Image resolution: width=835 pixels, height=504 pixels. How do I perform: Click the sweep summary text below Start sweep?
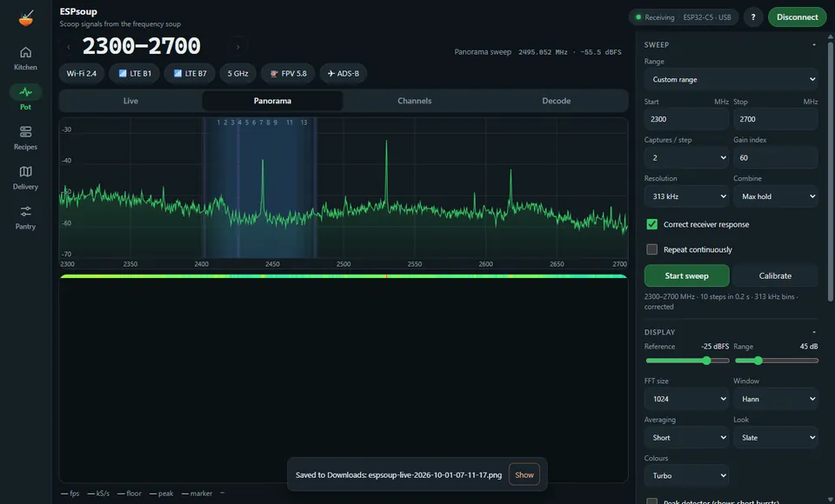tap(722, 302)
